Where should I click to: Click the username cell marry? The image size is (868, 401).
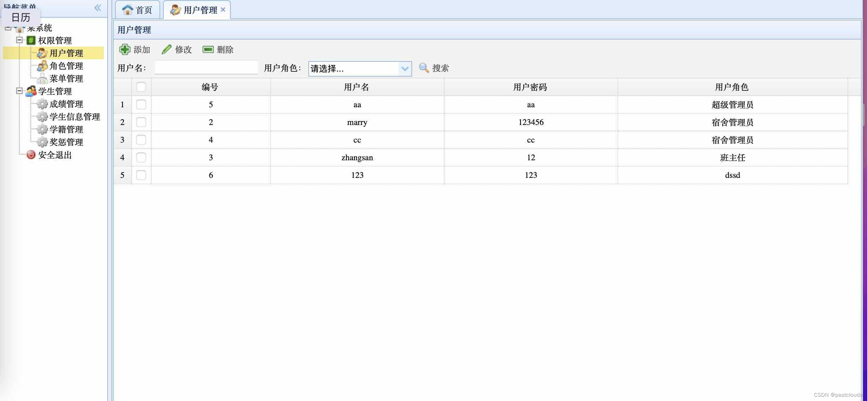(357, 122)
